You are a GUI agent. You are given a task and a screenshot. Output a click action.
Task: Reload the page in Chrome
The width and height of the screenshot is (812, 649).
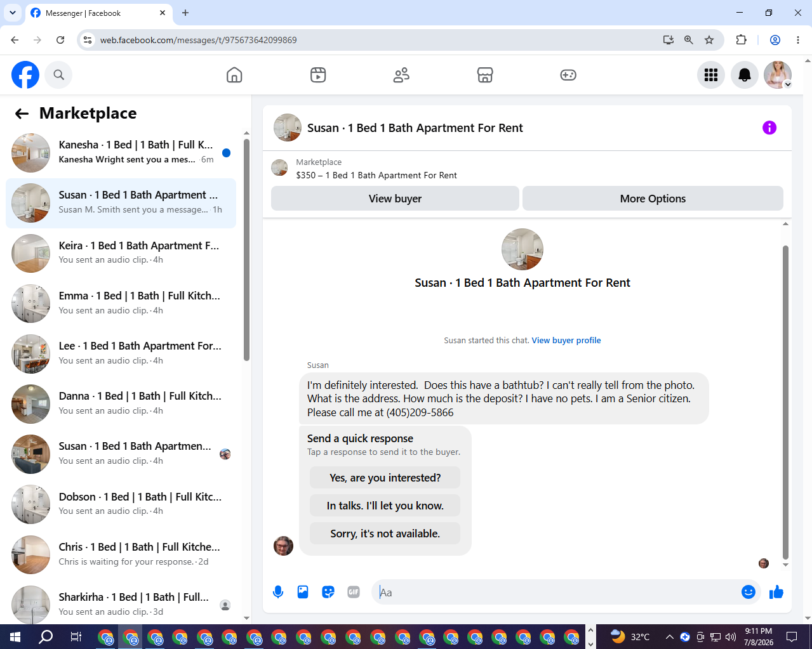click(x=60, y=40)
